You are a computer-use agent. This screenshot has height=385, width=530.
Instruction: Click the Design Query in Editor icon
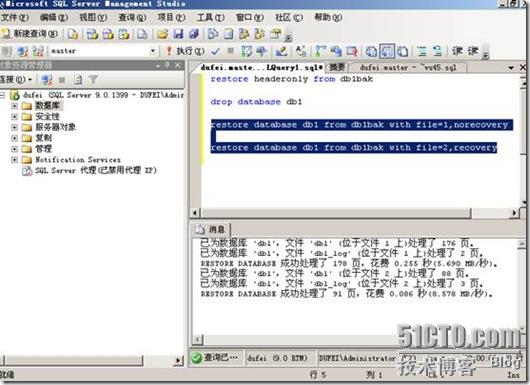281,51
